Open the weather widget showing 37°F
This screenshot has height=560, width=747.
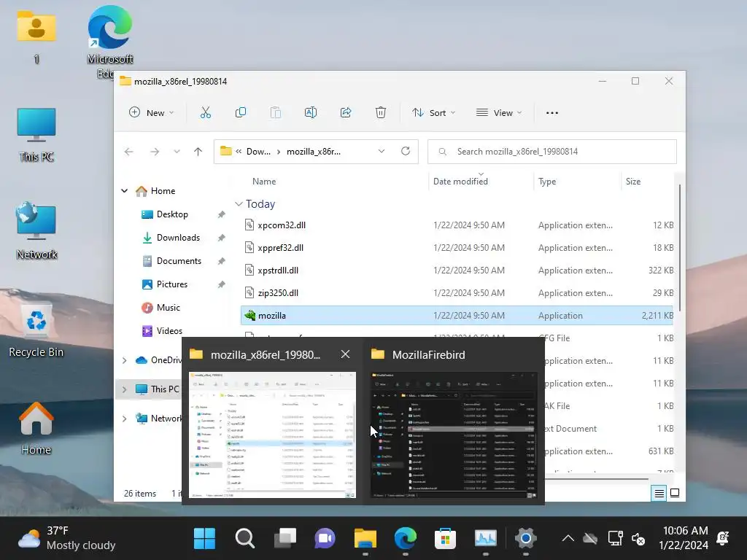[66, 538]
